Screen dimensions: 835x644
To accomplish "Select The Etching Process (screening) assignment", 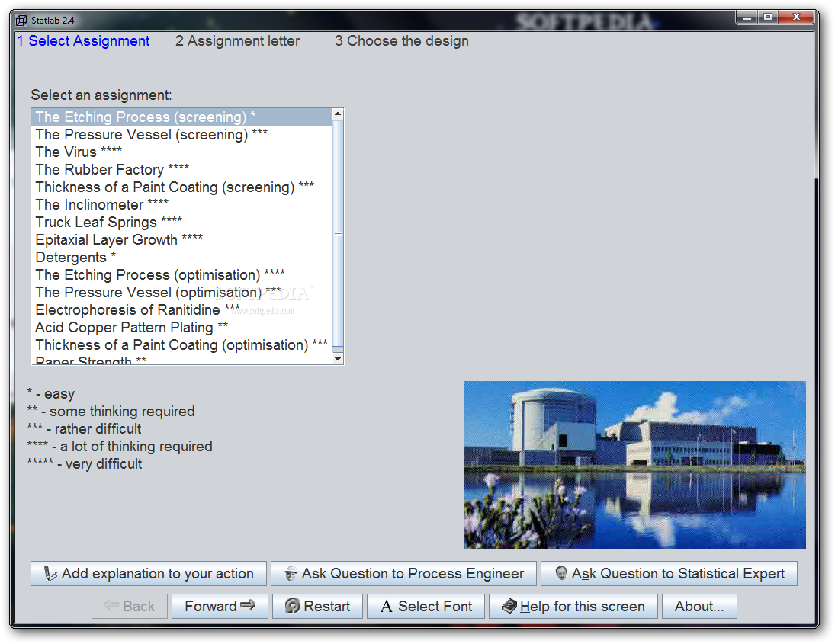I will [x=181, y=117].
